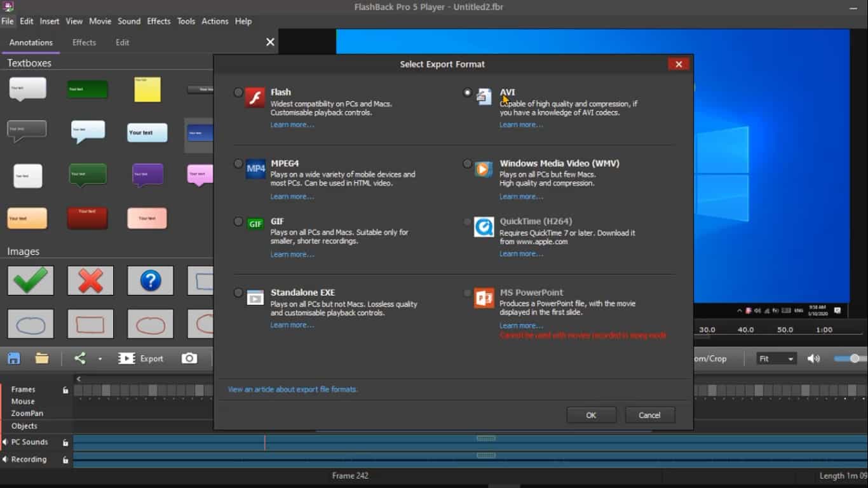Open the Movie menu

pyautogui.click(x=100, y=21)
